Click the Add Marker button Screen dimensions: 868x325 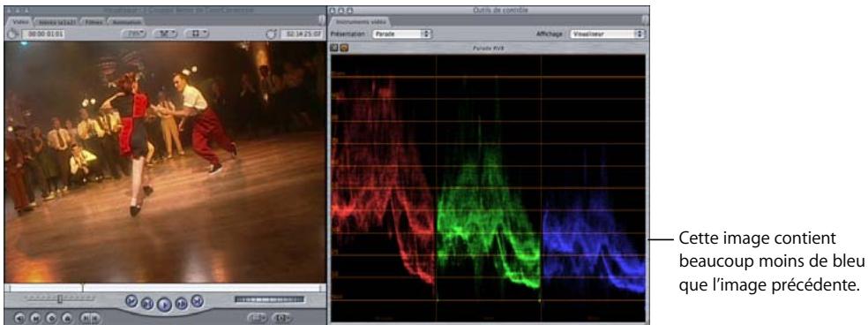click(68, 318)
